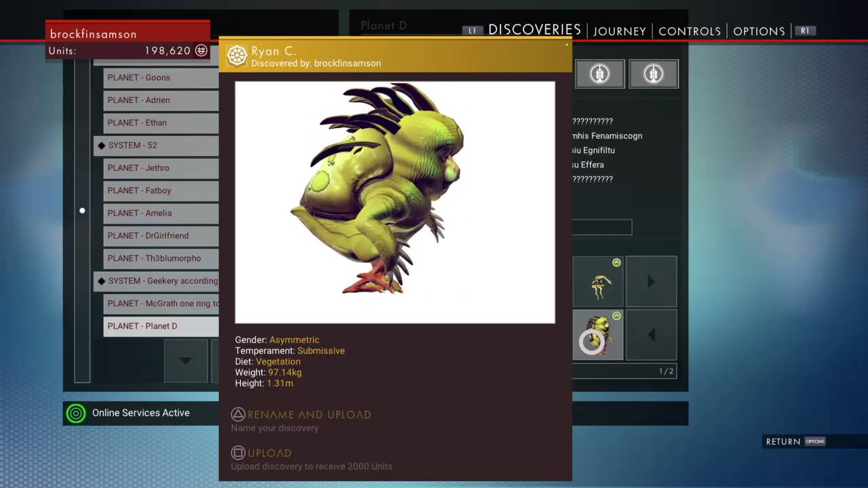Click the empty name field under species list
The width and height of the screenshot is (868, 488).
[602, 227]
